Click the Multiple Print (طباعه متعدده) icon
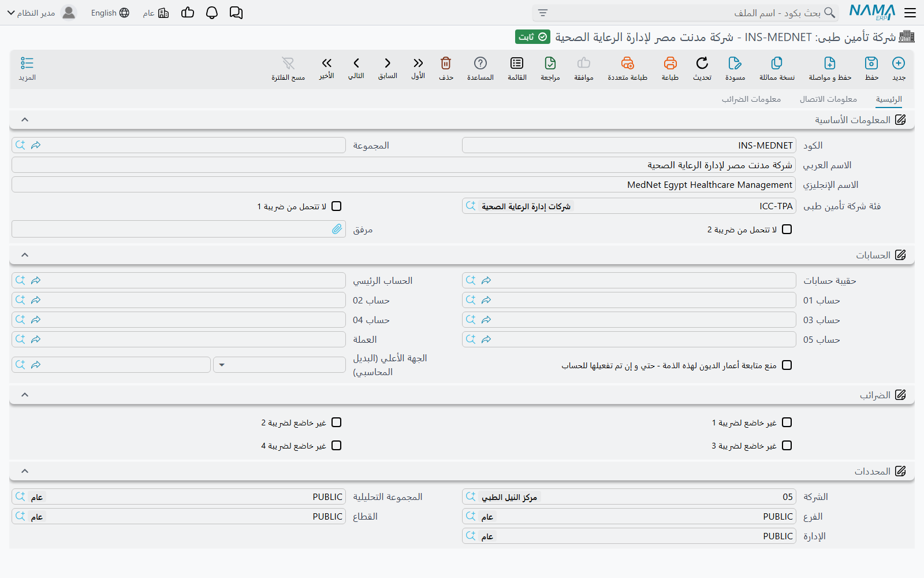The width and height of the screenshot is (924, 578). [x=628, y=63]
